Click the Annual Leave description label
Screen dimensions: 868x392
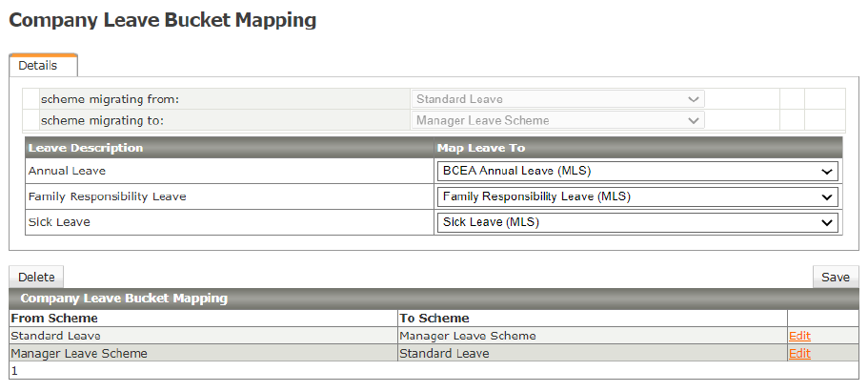coord(67,172)
